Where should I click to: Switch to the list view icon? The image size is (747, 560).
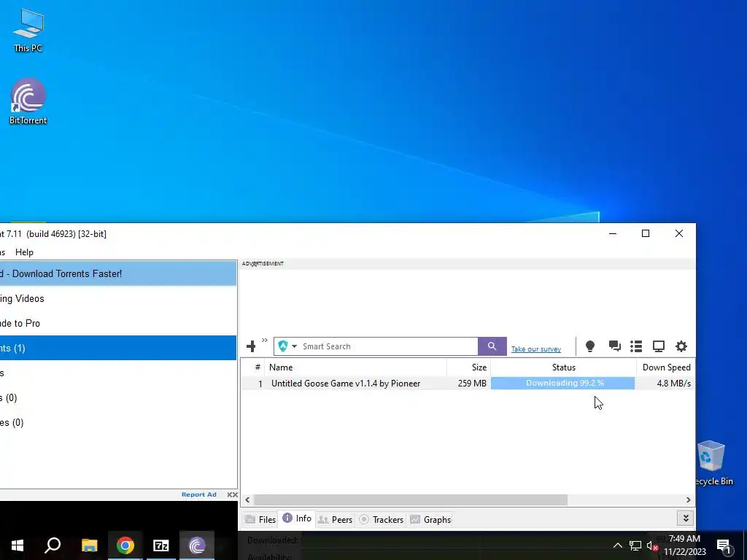pos(636,346)
